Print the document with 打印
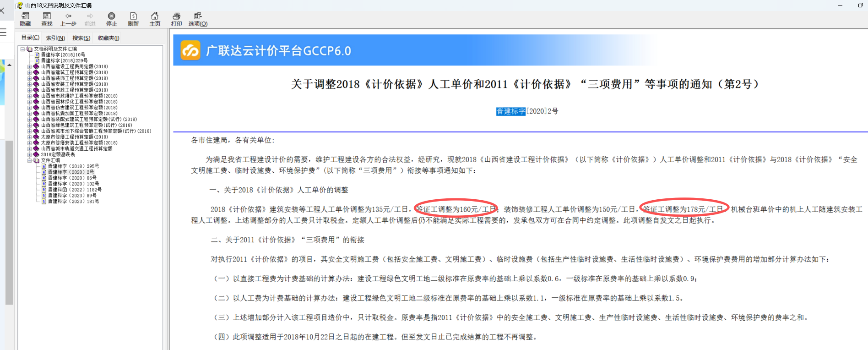Viewport: 868px width, 350px height. (176, 19)
